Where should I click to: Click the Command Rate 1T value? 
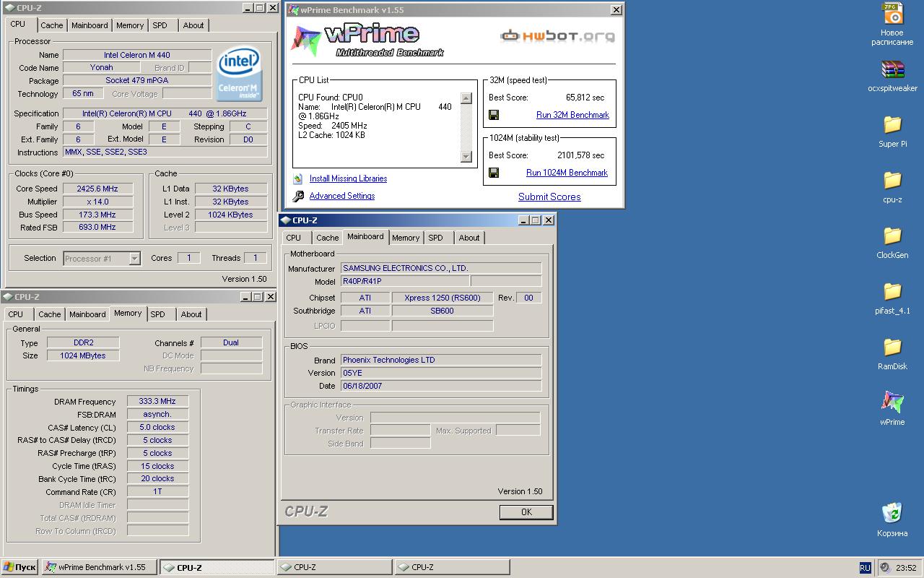[157, 491]
